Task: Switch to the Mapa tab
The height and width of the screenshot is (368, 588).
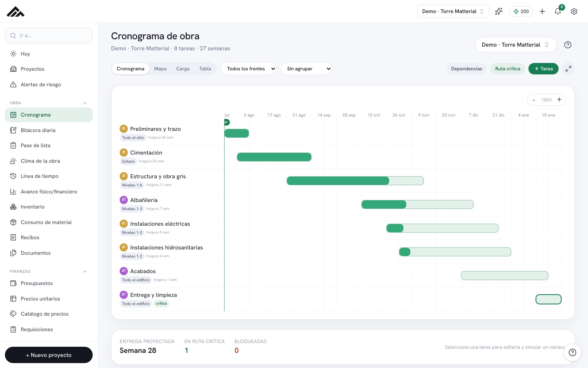Action: 160,69
